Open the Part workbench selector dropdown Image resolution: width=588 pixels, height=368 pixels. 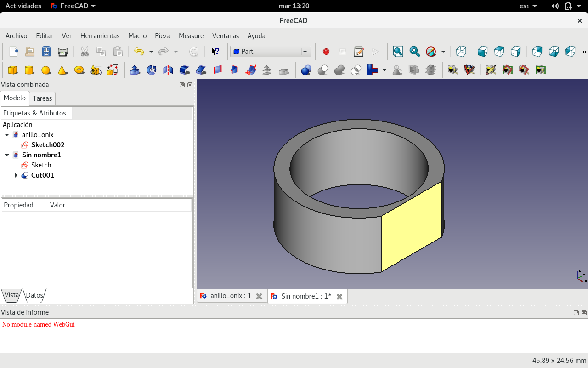click(271, 52)
